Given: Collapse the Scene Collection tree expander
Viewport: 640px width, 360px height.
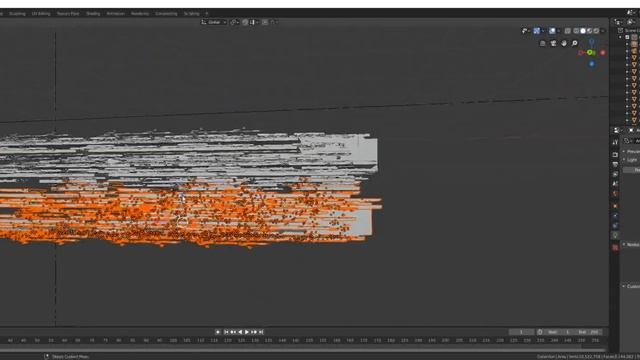Looking at the screenshot, I should point(620,37).
